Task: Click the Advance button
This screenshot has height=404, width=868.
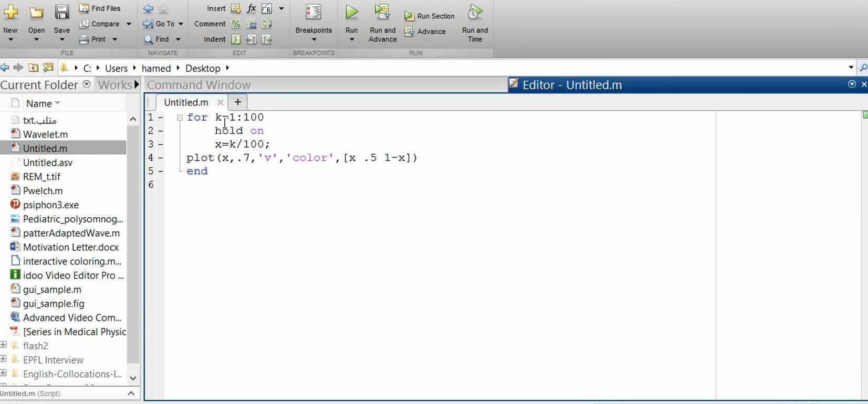Action: point(425,31)
